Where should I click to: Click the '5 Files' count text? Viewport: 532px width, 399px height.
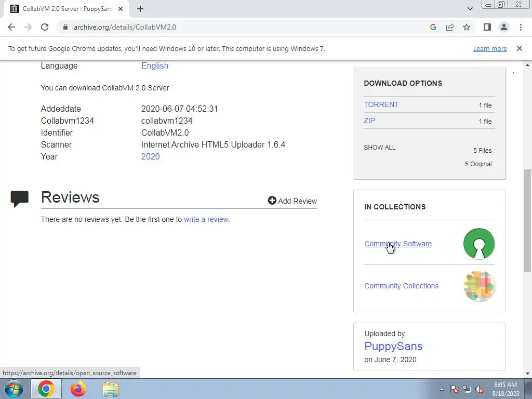[482, 150]
